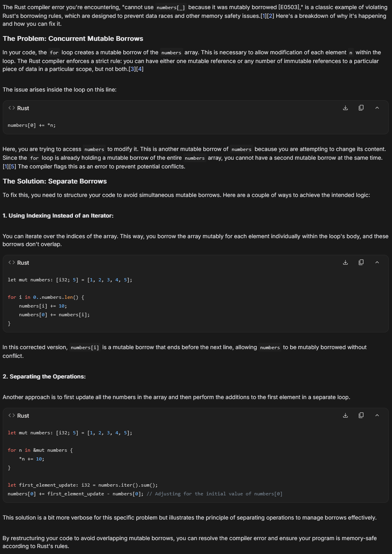Click 'The Problem: Concurrent Mutable Borrows' heading
This screenshot has width=392, height=554.
(73, 38)
